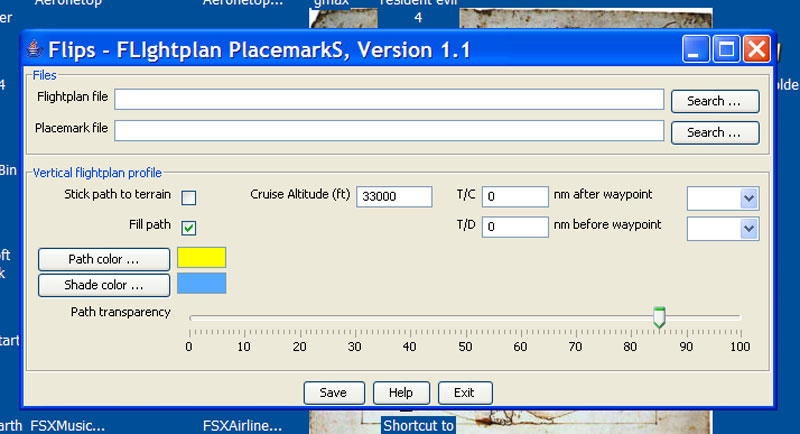Focus the Placemark file text field
The image size is (800, 434).
tap(389, 131)
